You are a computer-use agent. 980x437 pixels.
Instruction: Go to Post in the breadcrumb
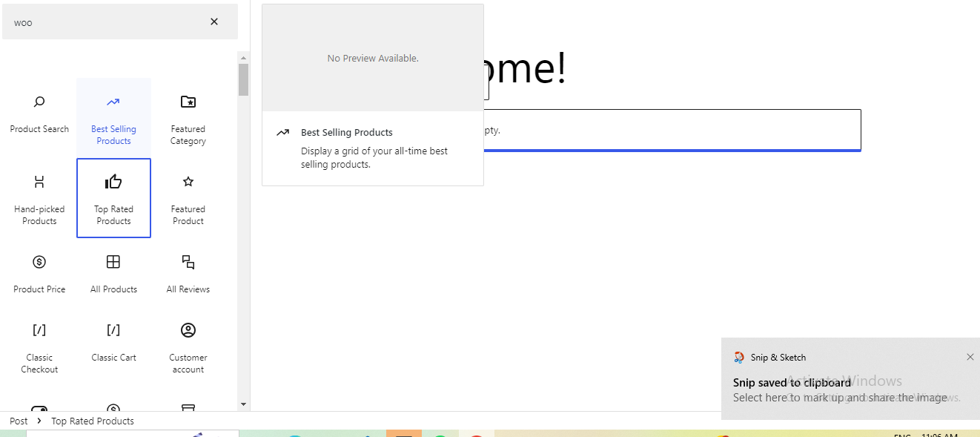pyautogui.click(x=19, y=421)
